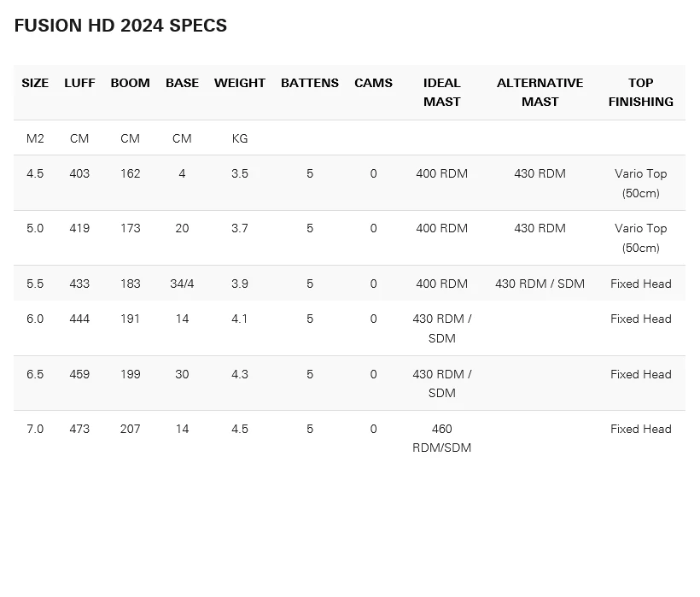The height and width of the screenshot is (597, 700).
Task: Click the CAMS column header
Action: (373, 83)
